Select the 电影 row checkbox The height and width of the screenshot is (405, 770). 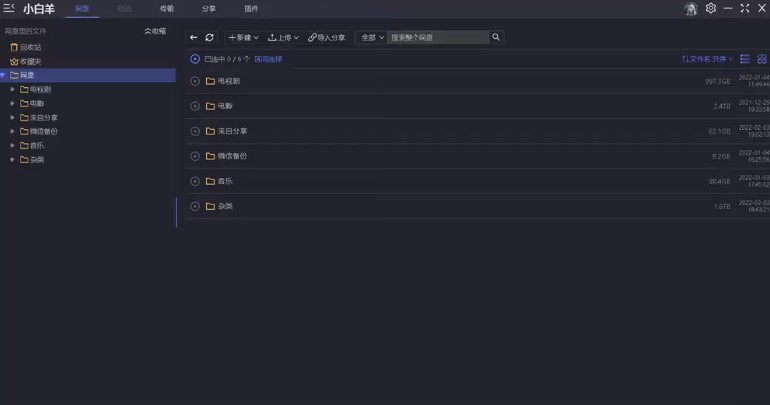195,106
